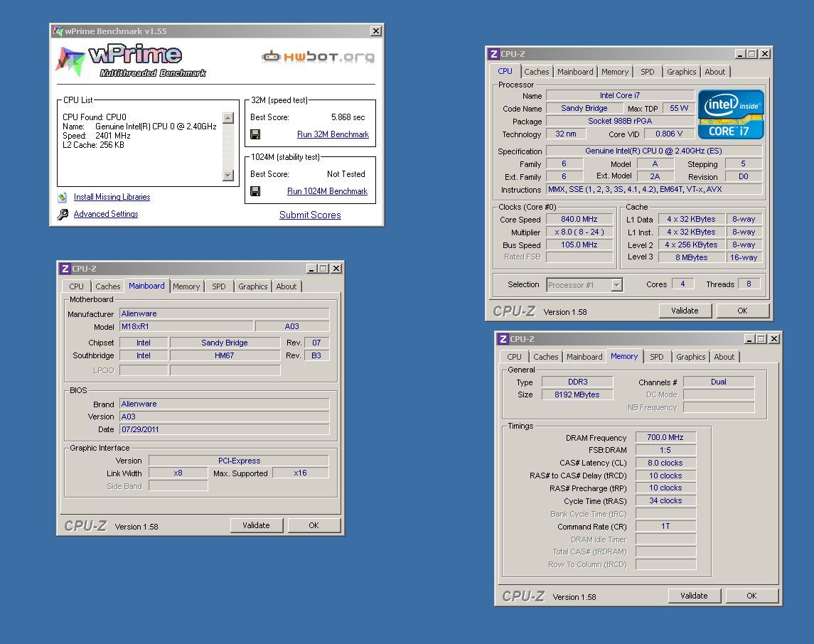Viewport: 814px width, 644px height.
Task: Open About tab in Memory window
Action: 724,357
